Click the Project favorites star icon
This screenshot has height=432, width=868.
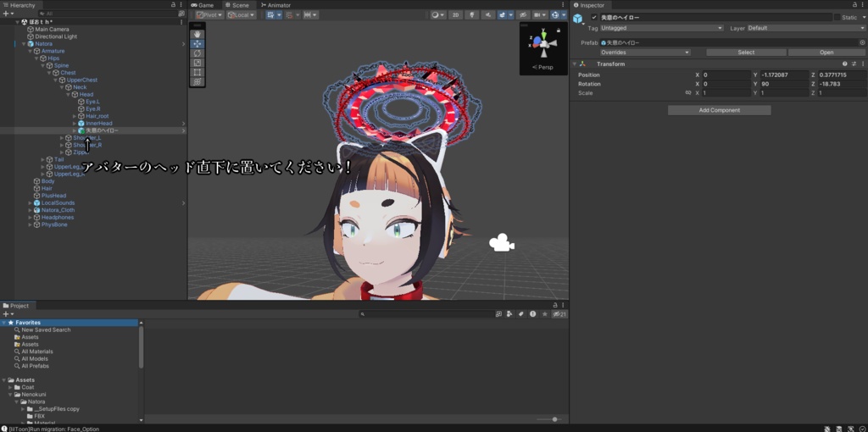pyautogui.click(x=545, y=313)
